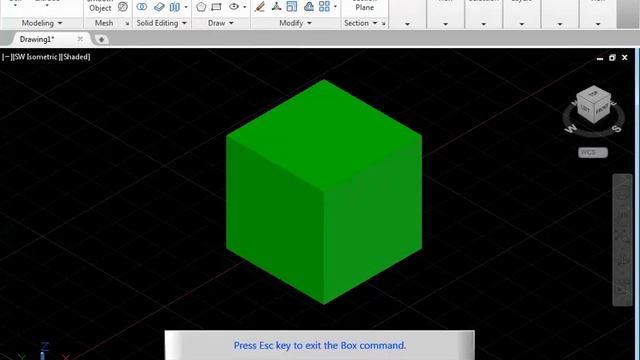Open the Section panel dialog launcher arrow
The height and width of the screenshot is (360, 640).
point(384,24)
